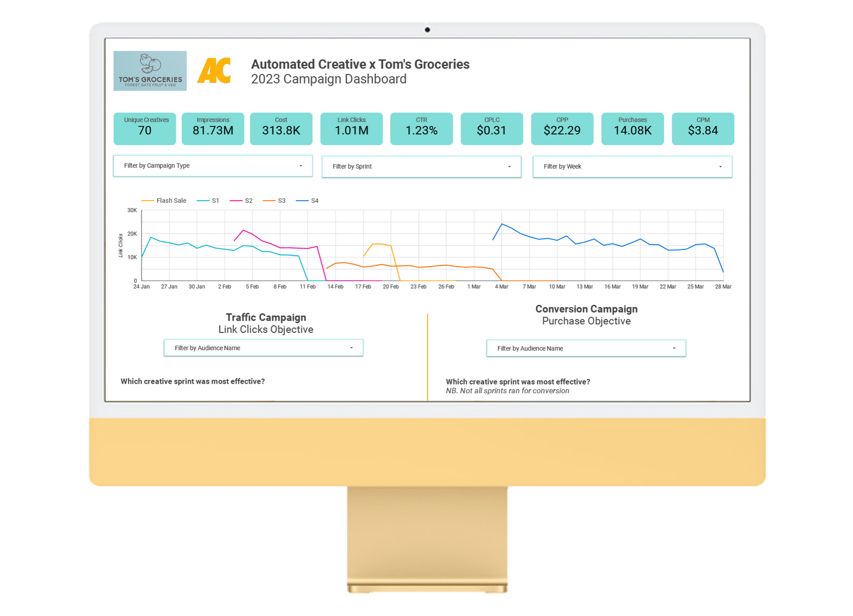The height and width of the screenshot is (616, 853).
Task: Open Audience Name filter under Traffic Campaign
Action: point(263,347)
